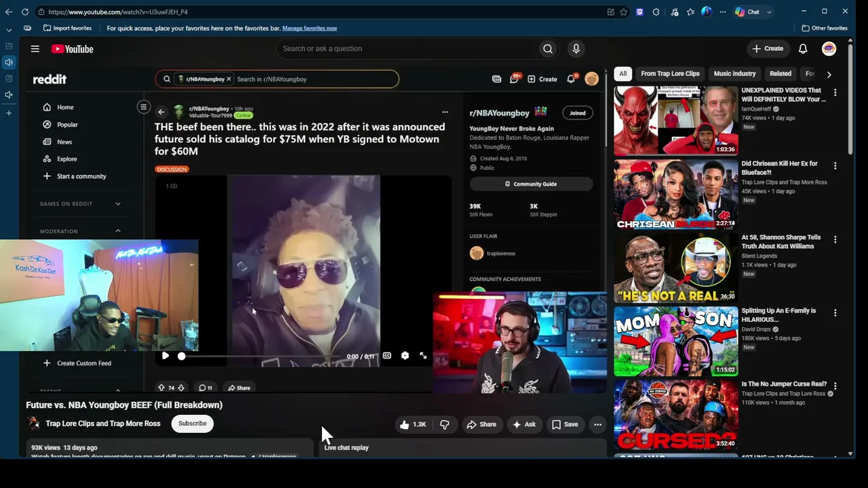Dislike the video with thumbs down
The width and height of the screenshot is (868, 488).
[x=445, y=424]
